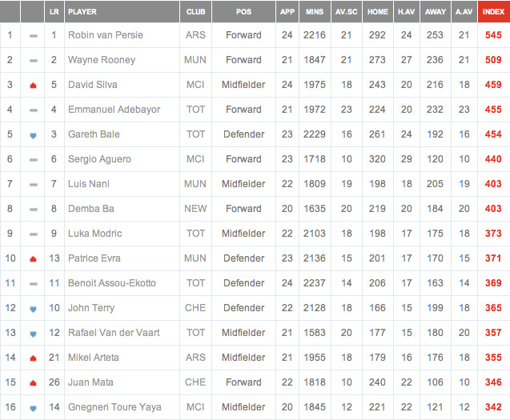Click red up arrow next to Juan Mata

click(33, 383)
